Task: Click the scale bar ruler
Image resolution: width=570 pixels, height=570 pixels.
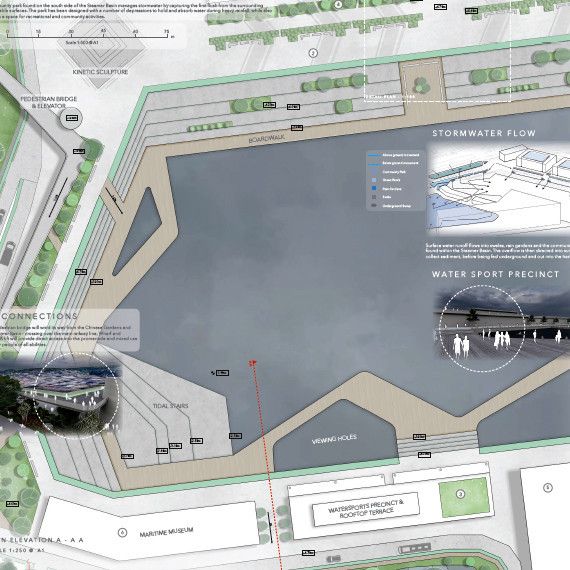Action: pos(88,35)
